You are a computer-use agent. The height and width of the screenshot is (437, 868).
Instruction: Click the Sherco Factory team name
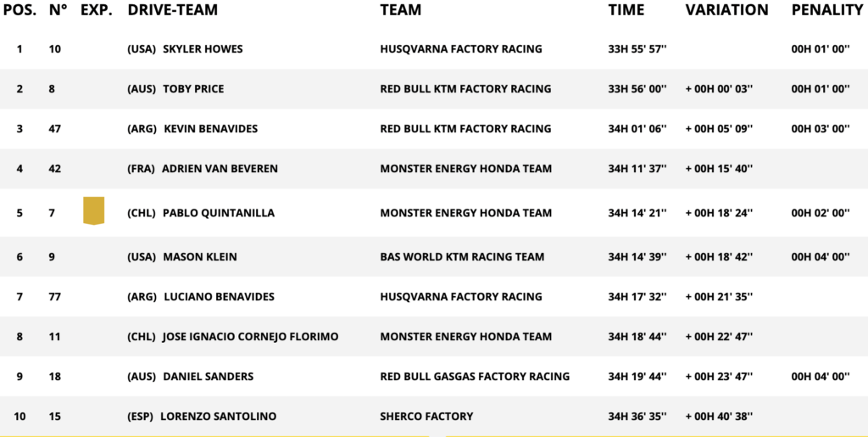426,417
